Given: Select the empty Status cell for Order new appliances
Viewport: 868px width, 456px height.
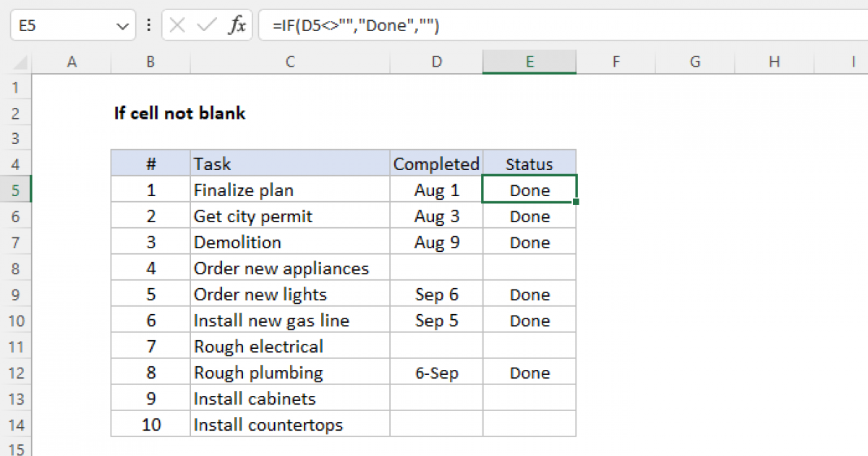Looking at the screenshot, I should (529, 268).
